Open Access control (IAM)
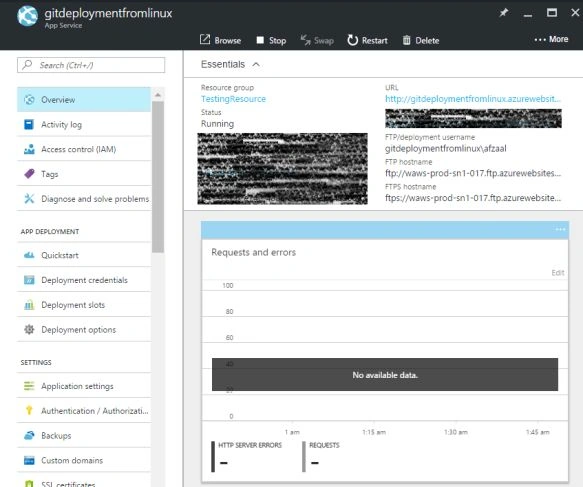 click(x=84, y=149)
